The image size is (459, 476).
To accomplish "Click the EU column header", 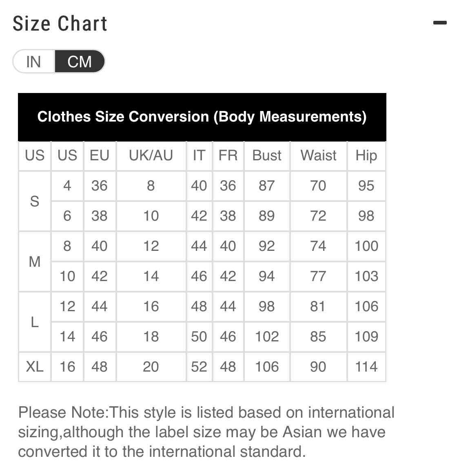I will [100, 155].
